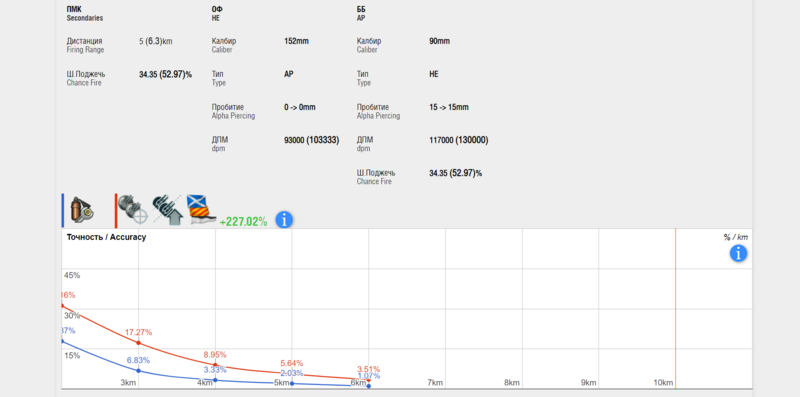This screenshot has width=800, height=397.
Task: Select the secondary guns crosshair skill icon
Action: tap(133, 210)
